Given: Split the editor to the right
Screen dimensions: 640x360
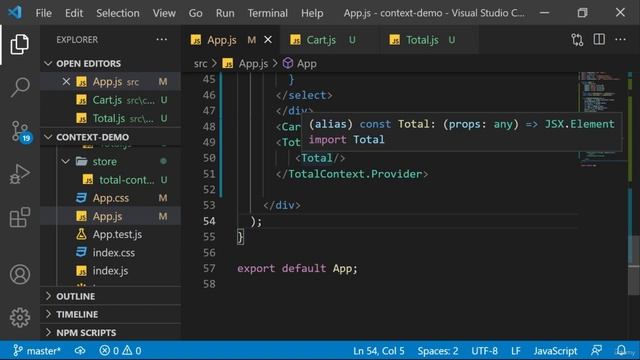Looking at the screenshot, I should (x=599, y=40).
